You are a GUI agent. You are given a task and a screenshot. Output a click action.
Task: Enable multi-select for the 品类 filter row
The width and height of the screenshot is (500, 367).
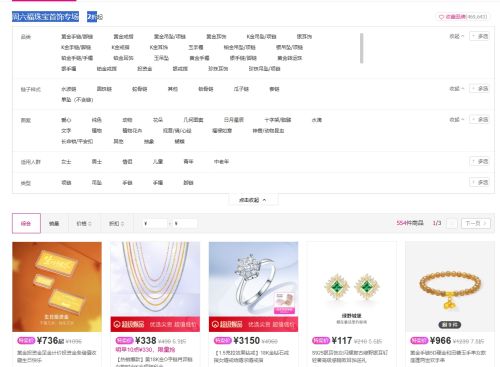[x=479, y=36]
